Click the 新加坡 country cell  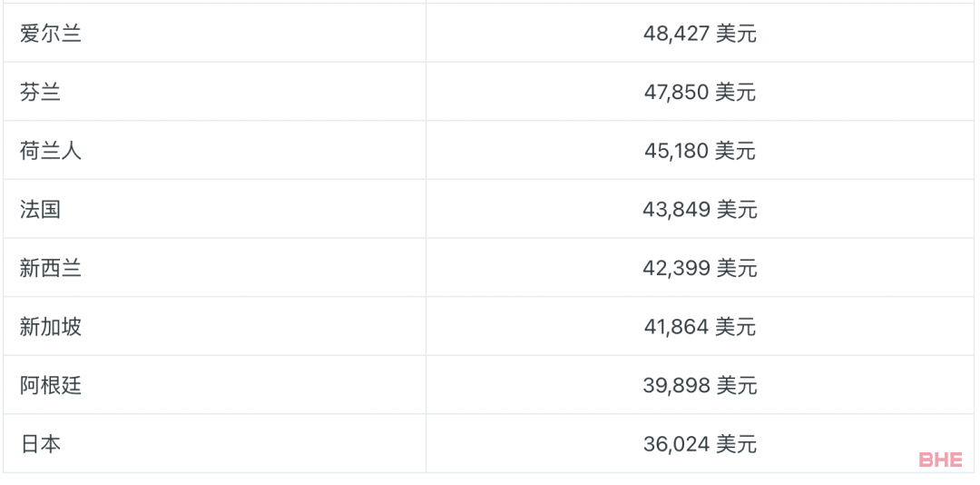pos(214,326)
